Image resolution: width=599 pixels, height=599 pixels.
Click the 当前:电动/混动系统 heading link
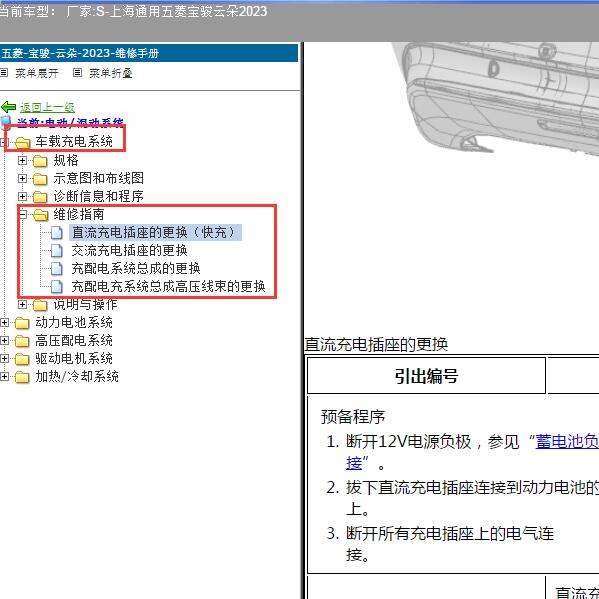coord(70,122)
